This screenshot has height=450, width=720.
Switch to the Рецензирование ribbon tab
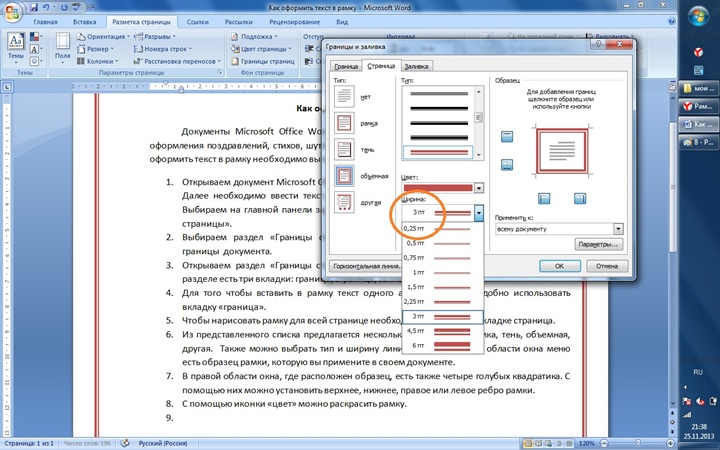295,22
